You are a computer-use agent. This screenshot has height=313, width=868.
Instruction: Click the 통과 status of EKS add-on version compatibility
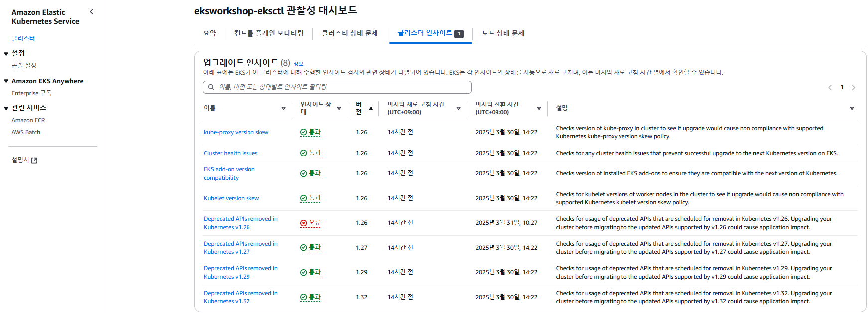tap(310, 173)
